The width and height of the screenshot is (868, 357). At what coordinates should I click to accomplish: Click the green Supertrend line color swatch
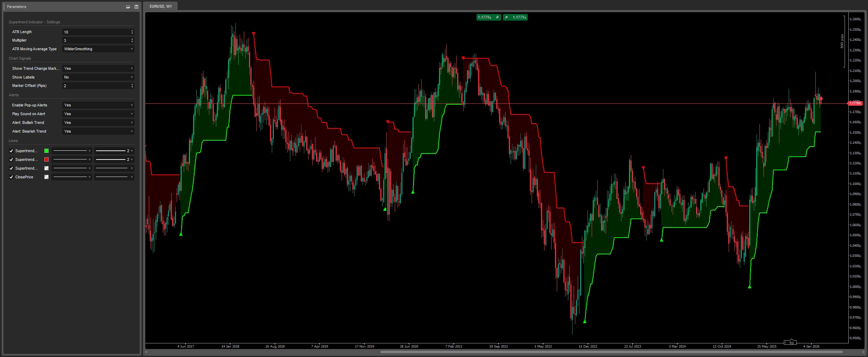click(46, 151)
